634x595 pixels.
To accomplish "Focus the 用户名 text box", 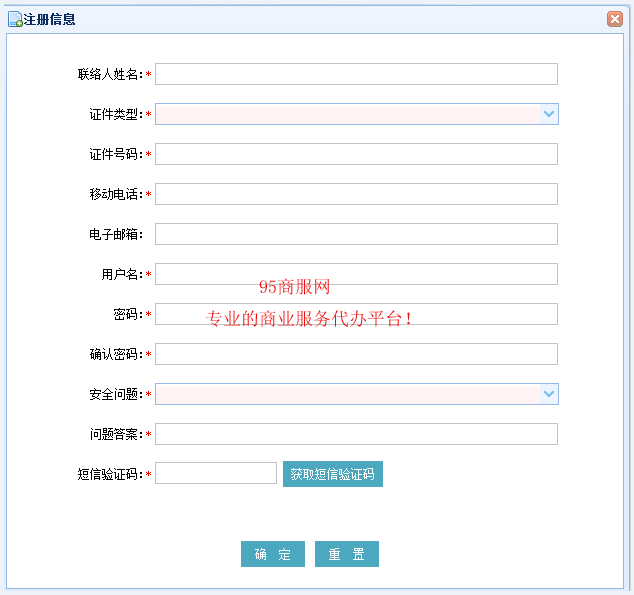I will (356, 274).
